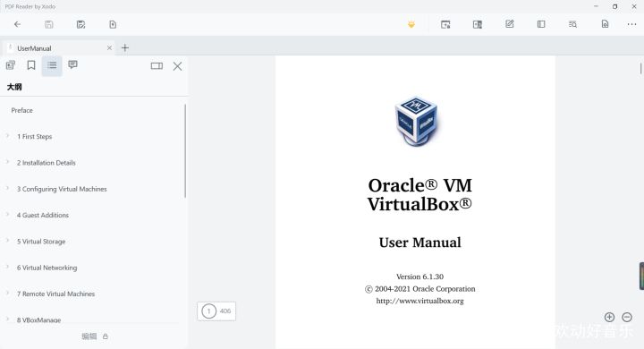Zoom in with the plus icon
The height and width of the screenshot is (349, 644).
[609, 317]
